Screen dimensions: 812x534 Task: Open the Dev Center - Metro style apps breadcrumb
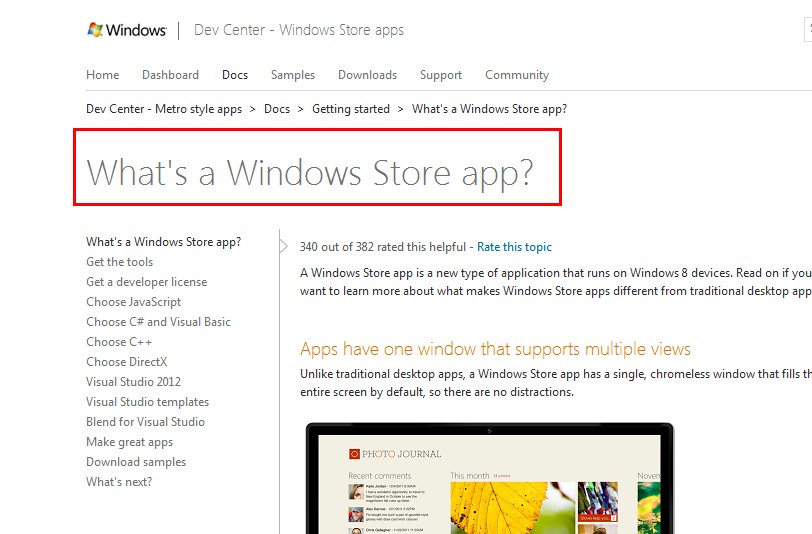(x=164, y=109)
